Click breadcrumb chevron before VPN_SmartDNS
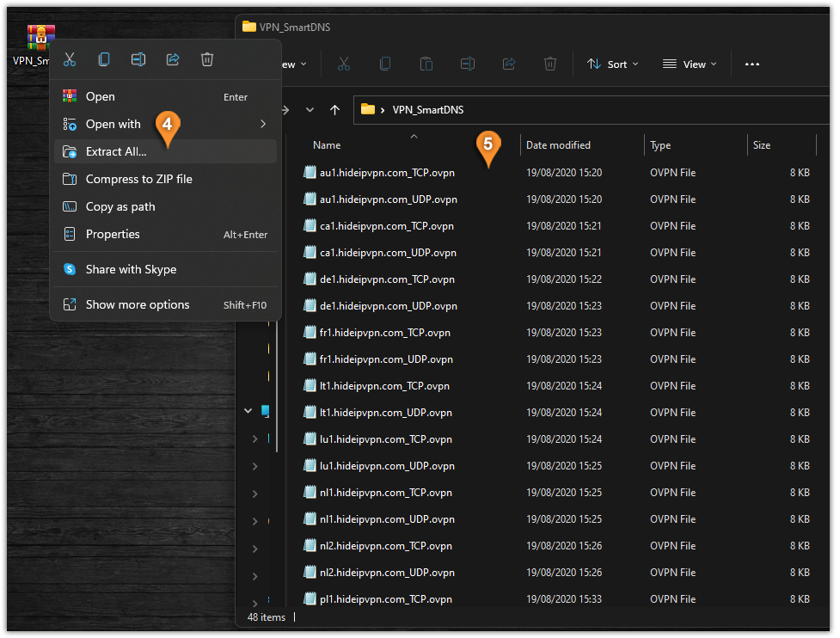 coord(383,110)
